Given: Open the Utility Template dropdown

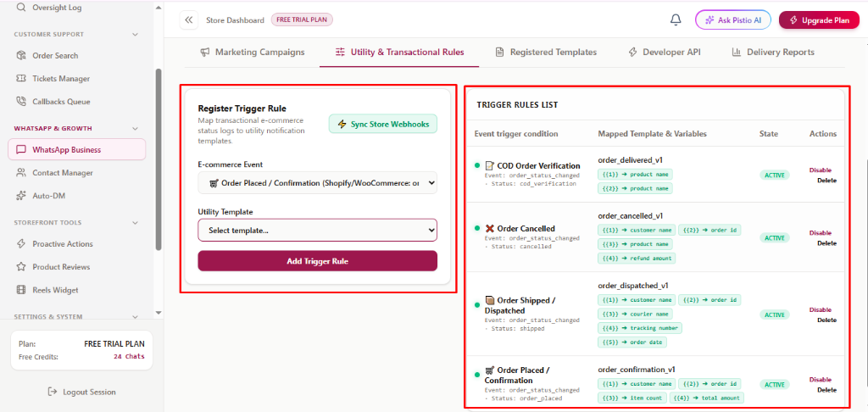Looking at the screenshot, I should click(317, 231).
